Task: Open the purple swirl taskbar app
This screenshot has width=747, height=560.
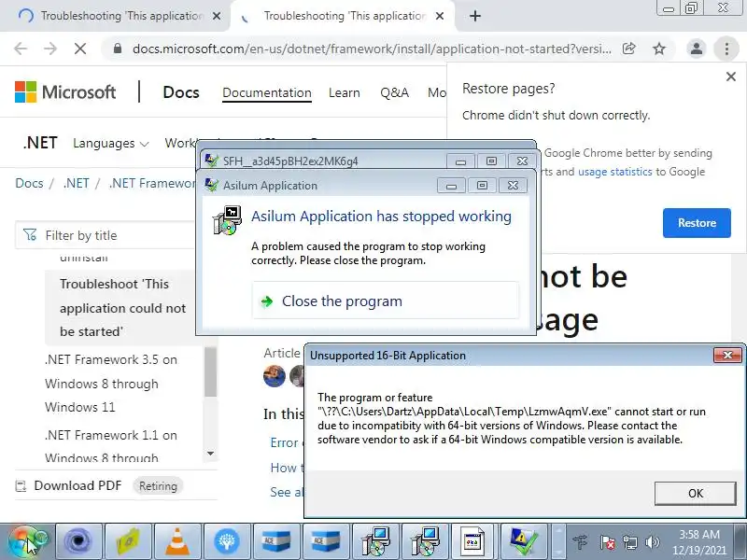Action: point(79,542)
